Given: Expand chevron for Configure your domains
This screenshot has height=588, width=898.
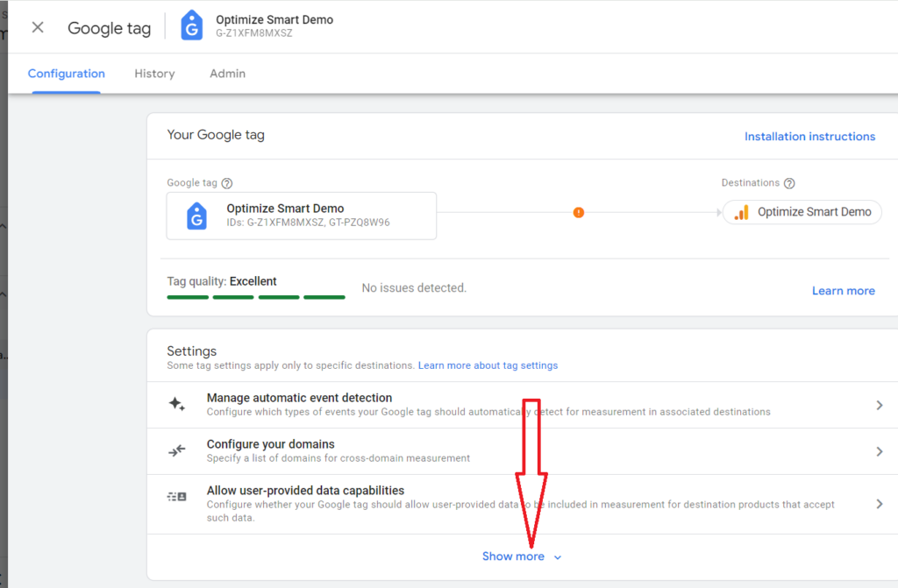Looking at the screenshot, I should tap(879, 452).
